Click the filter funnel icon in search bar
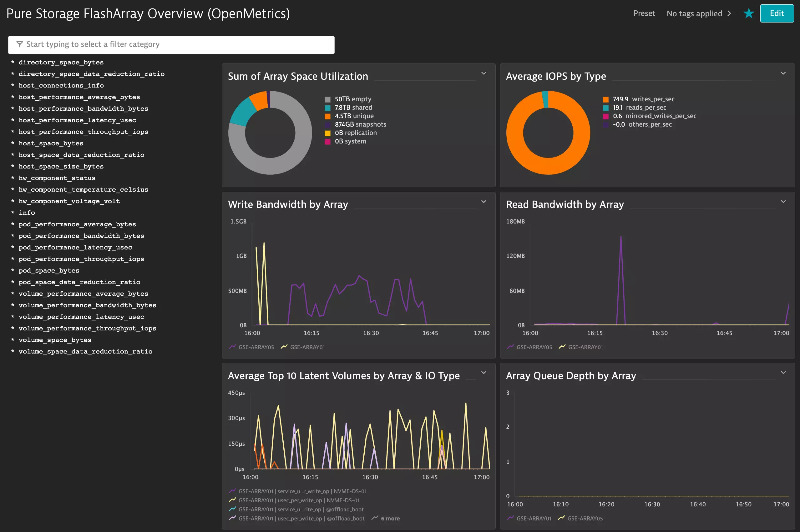The height and width of the screenshot is (532, 800). [x=19, y=44]
